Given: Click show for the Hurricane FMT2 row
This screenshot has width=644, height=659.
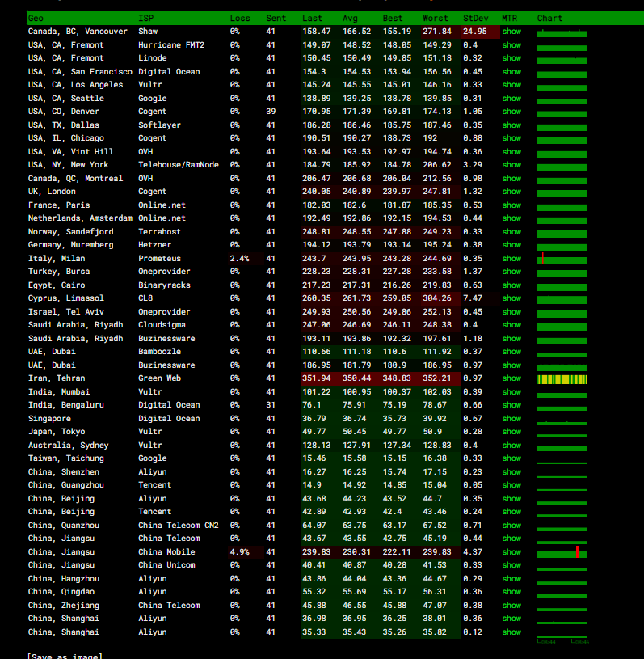Looking at the screenshot, I should coord(511,45).
